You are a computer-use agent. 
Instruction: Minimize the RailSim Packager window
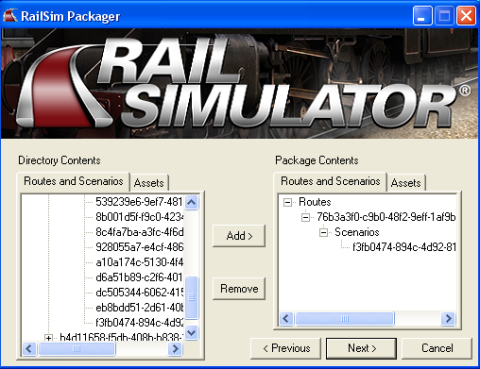tap(422, 16)
